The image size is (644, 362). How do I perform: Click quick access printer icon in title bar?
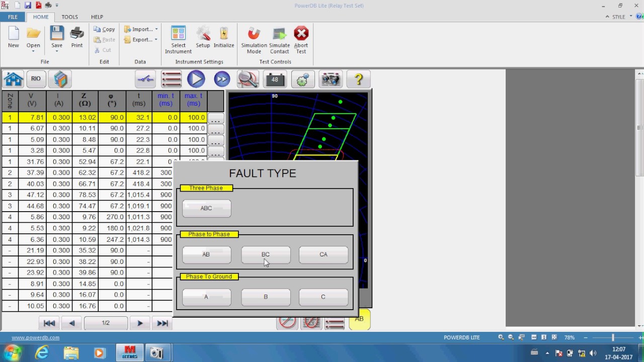pos(48,5)
